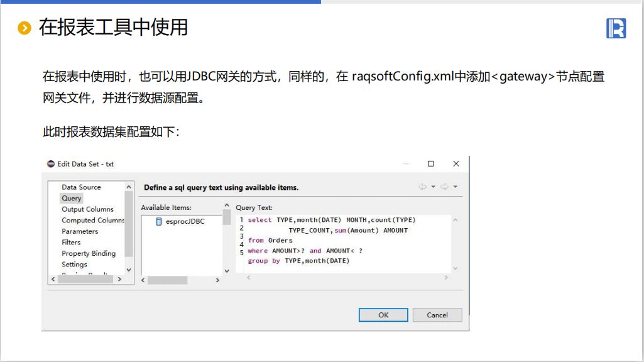Click the text '此时报表数据集配置如下'

pos(109,132)
